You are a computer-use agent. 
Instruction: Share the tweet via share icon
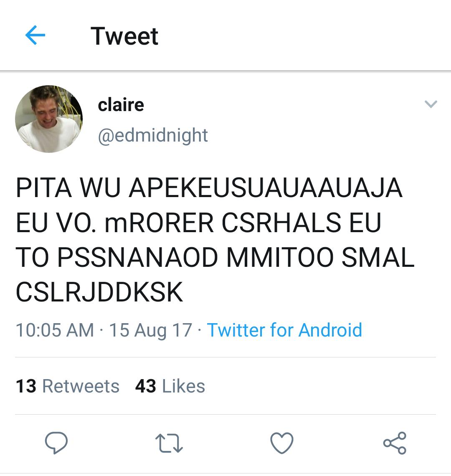(x=395, y=443)
